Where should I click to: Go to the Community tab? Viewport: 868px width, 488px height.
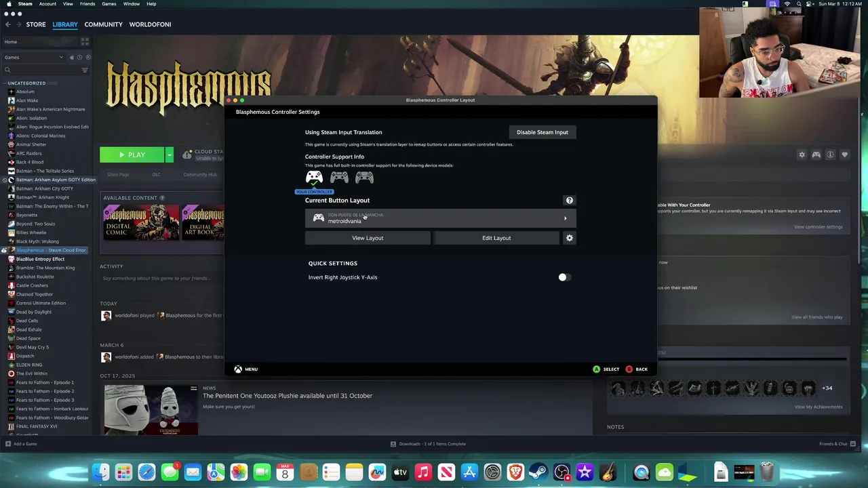pos(104,24)
